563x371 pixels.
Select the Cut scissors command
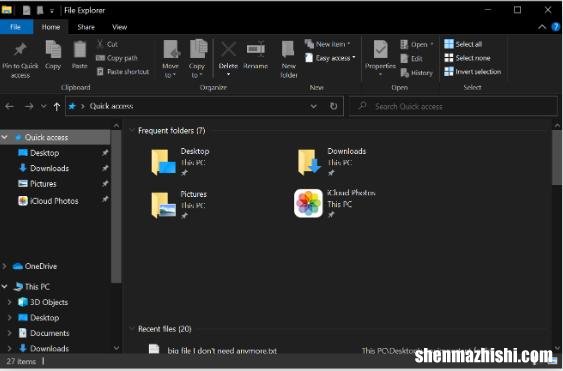[107, 44]
